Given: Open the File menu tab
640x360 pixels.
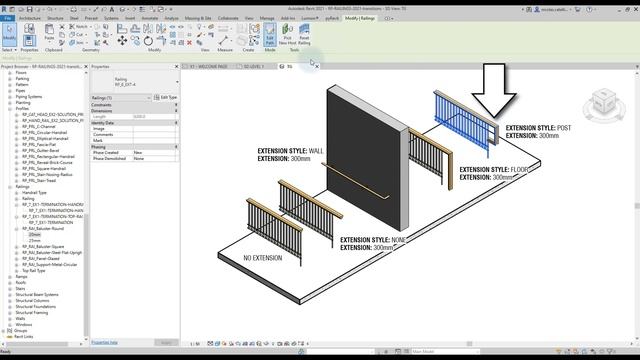Looking at the screenshot, I should (x=7, y=18).
